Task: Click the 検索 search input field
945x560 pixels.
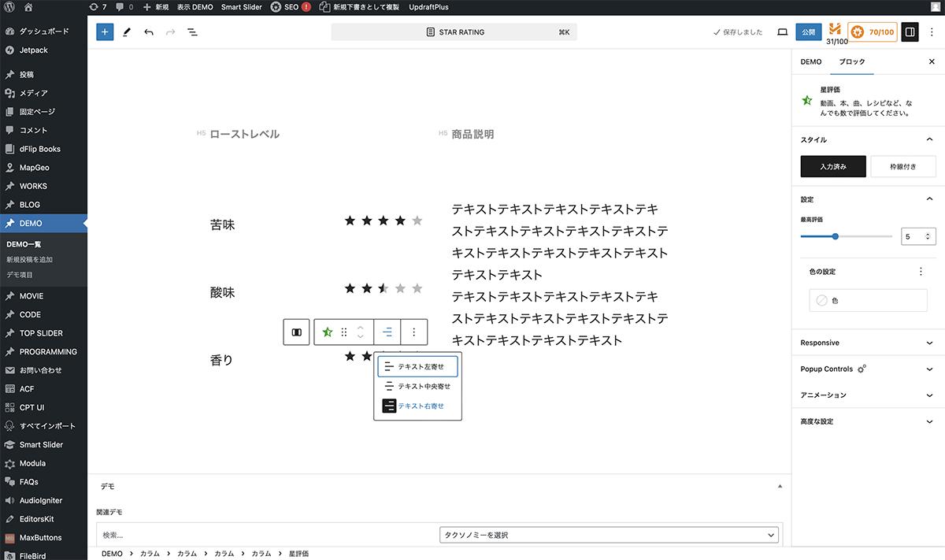Action: 265,536
